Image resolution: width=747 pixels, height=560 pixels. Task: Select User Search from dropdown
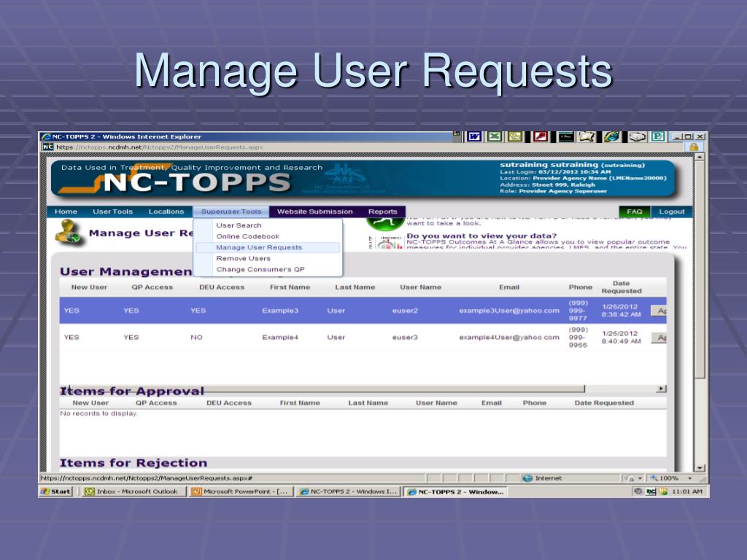268,225
